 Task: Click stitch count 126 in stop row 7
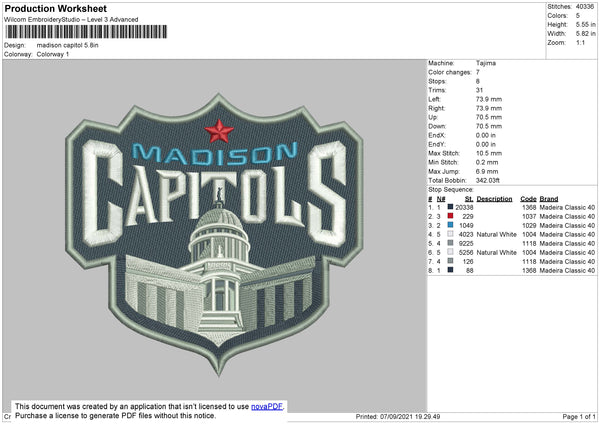(468, 261)
